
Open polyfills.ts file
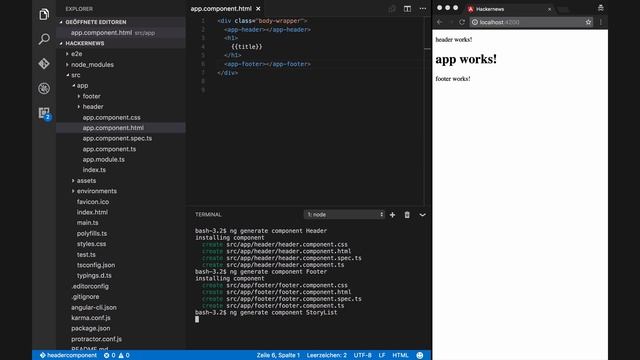92,233
